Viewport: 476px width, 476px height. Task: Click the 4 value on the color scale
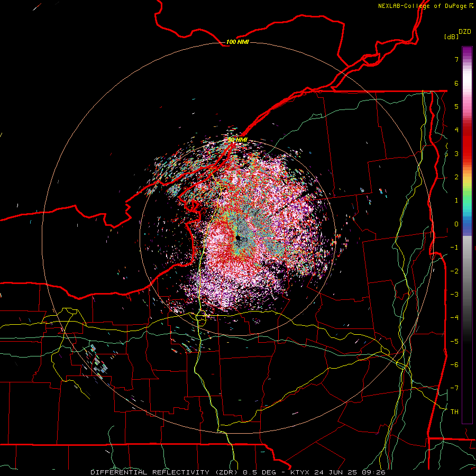pos(456,130)
